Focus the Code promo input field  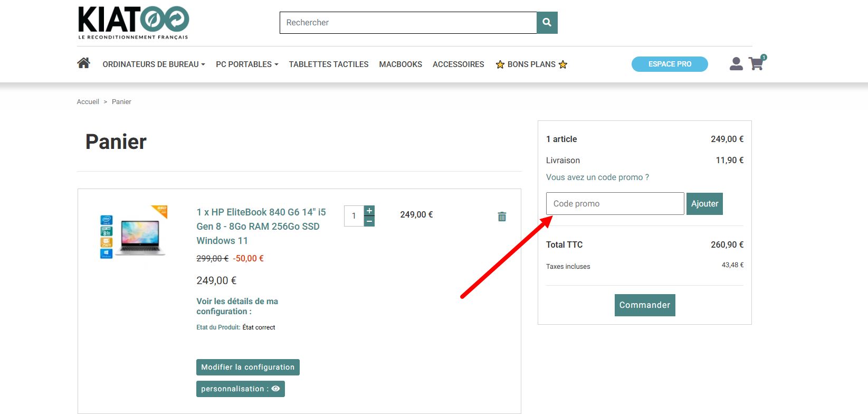(615, 204)
